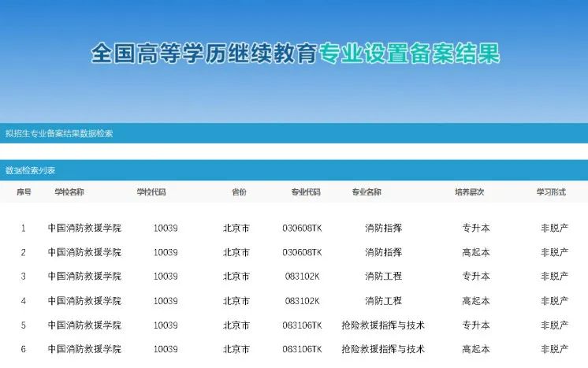Select 北京市 province in row 3
The image size is (588, 368).
point(236,277)
